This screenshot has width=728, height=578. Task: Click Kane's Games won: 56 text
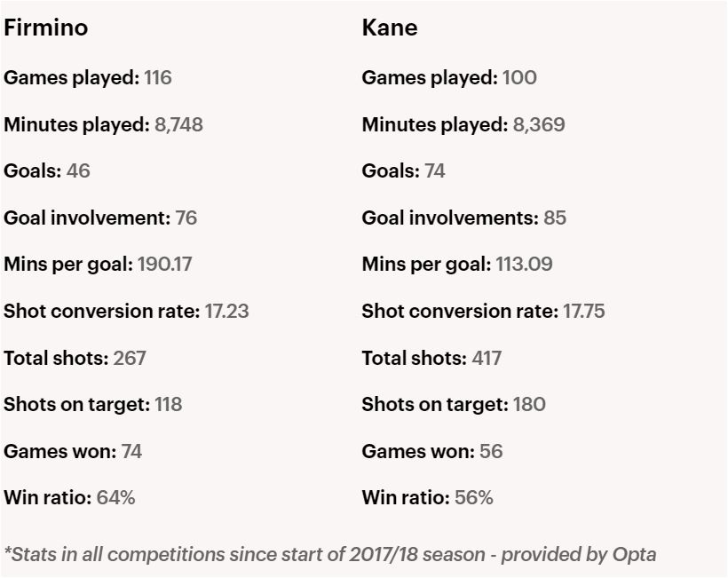432,452
